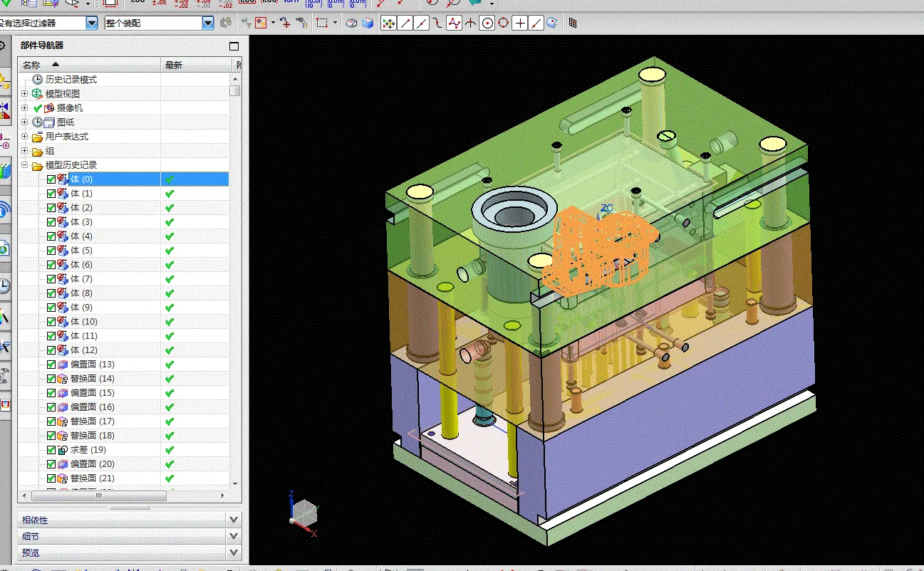Select the 偏置面 (16) row
Image resolution: width=924 pixels, height=571 pixels.
point(124,407)
